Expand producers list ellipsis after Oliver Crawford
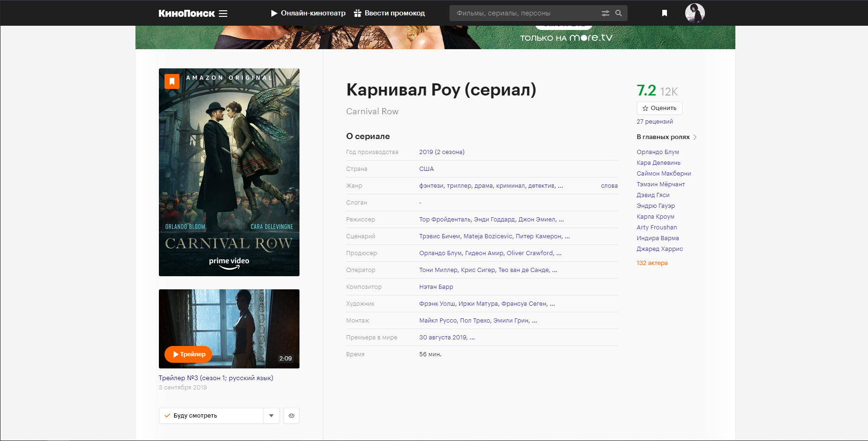 [x=559, y=254]
